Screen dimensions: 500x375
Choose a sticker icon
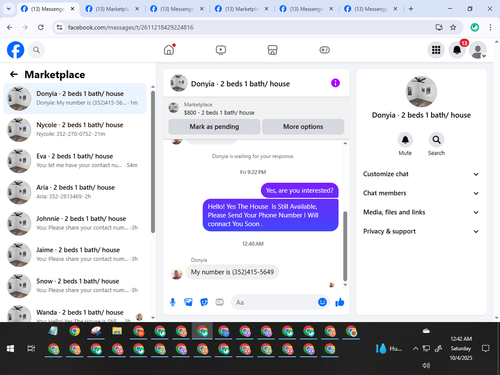click(204, 302)
